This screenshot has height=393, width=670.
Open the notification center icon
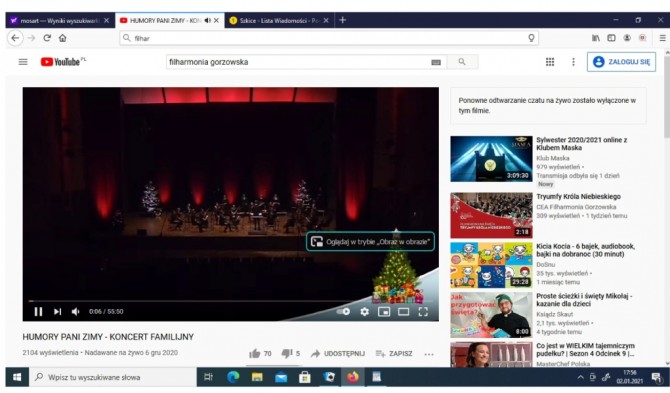pos(656,377)
